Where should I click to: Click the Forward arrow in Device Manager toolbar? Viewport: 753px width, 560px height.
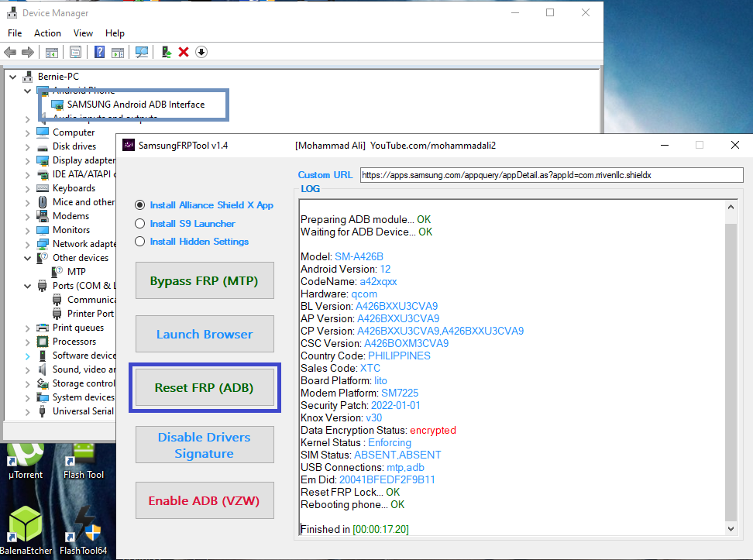click(x=28, y=52)
